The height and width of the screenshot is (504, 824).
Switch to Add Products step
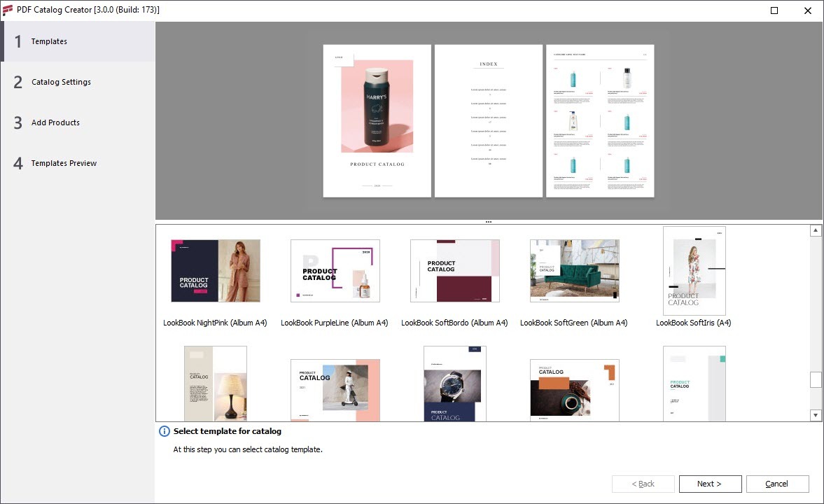tap(55, 123)
